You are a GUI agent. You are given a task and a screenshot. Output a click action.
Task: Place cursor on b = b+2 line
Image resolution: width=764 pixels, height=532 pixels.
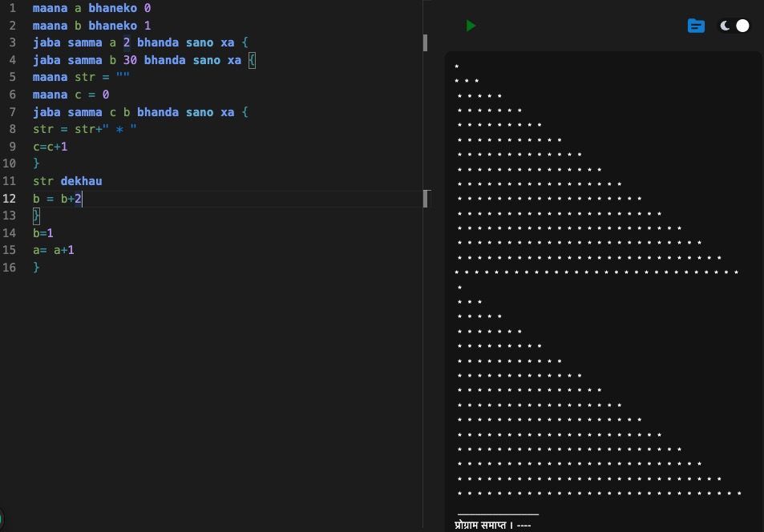(x=56, y=198)
